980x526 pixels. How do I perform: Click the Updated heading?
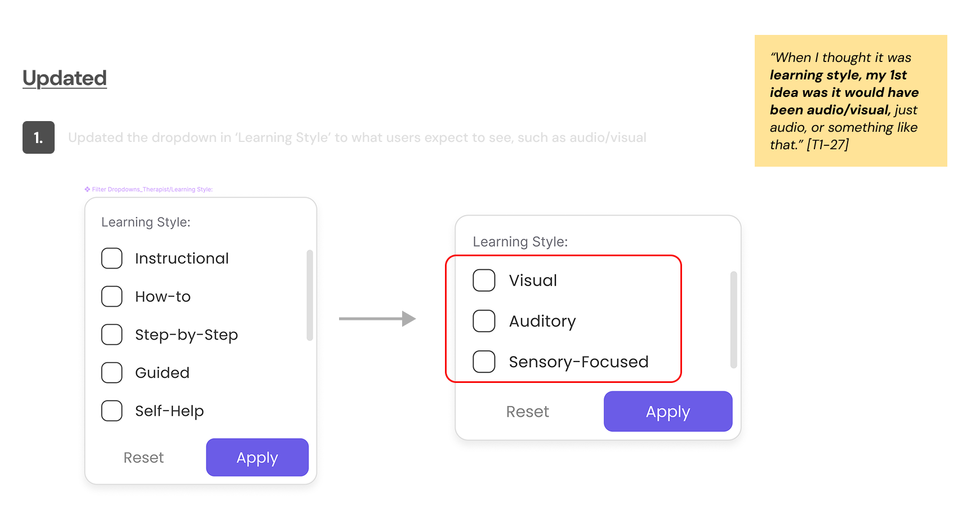65,78
